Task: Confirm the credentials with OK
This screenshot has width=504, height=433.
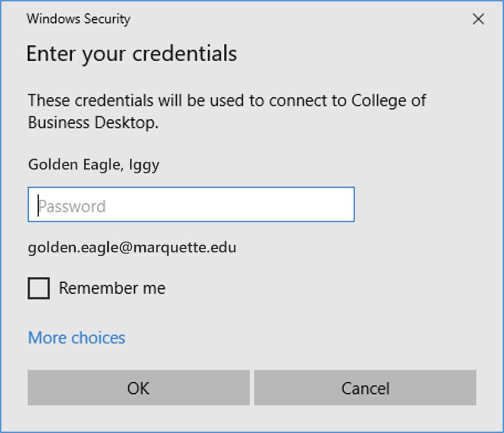Action: point(138,388)
